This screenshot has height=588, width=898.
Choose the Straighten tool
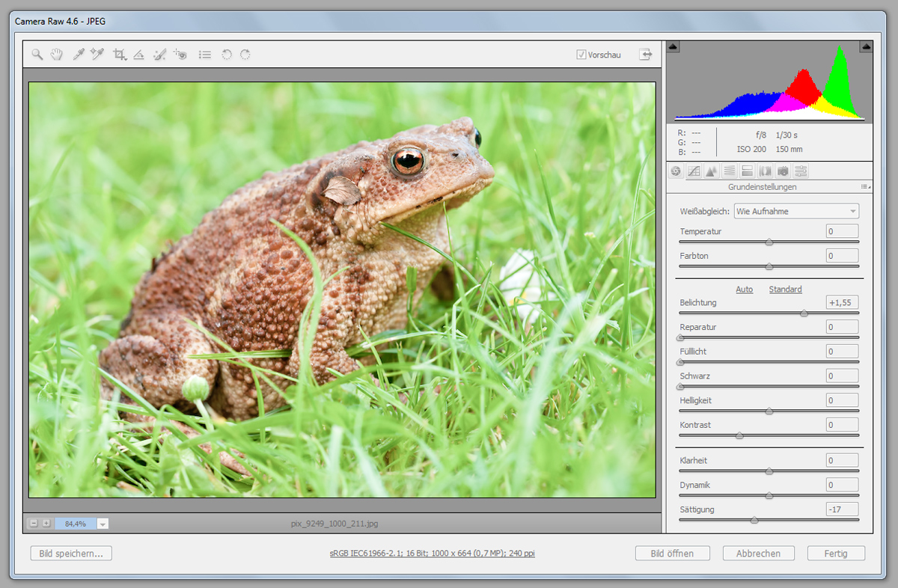(x=138, y=55)
